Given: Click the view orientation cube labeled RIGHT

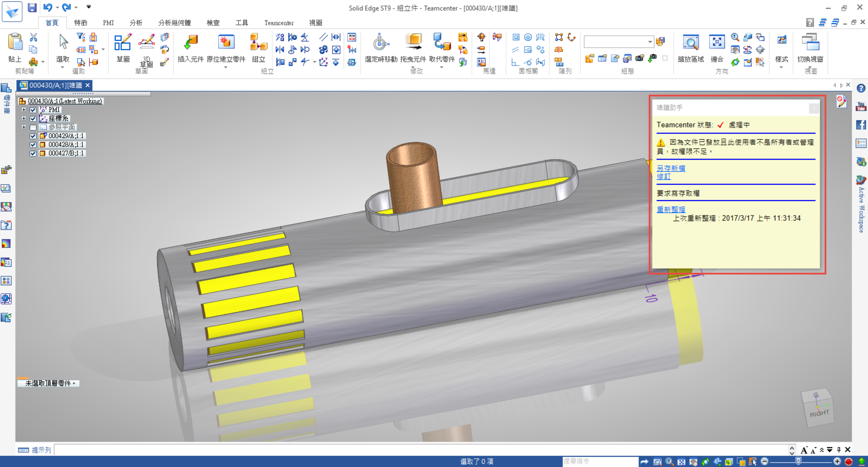Looking at the screenshot, I should pos(818,408).
